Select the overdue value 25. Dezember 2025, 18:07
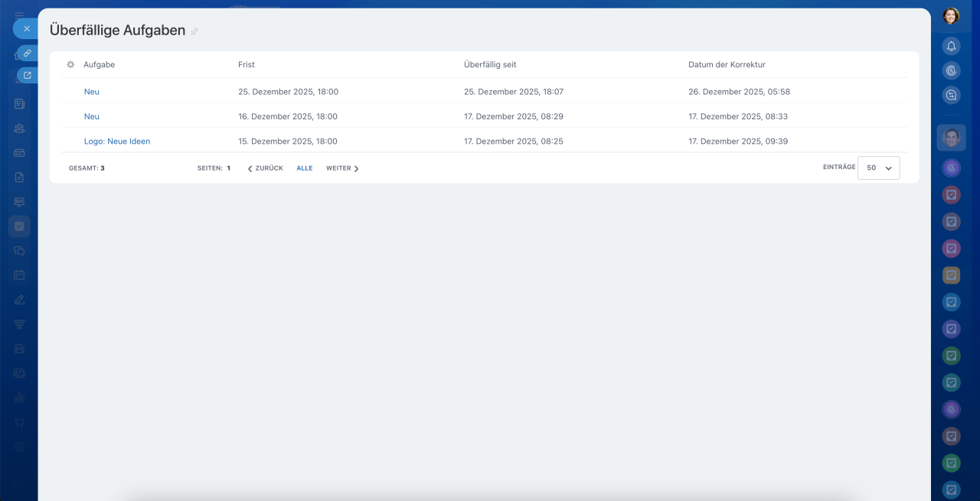Viewport: 980px width, 501px height. [x=514, y=92]
